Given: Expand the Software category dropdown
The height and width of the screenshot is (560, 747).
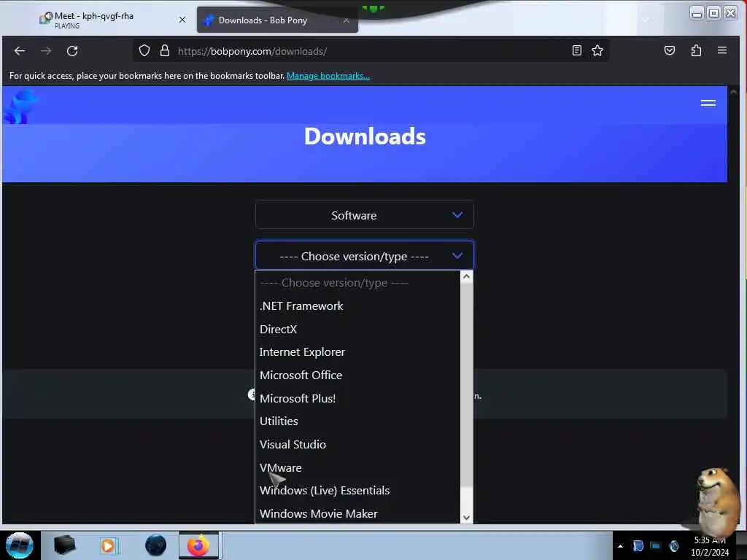Looking at the screenshot, I should pos(365,215).
